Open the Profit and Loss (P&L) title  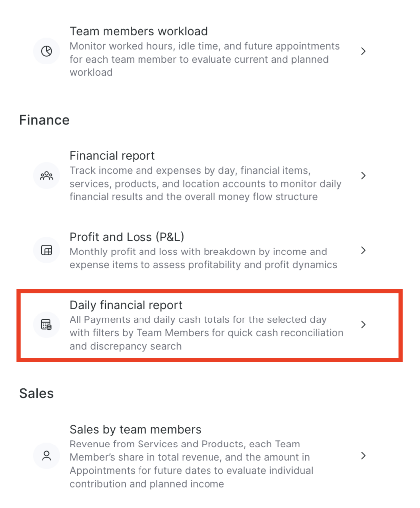[x=127, y=237]
